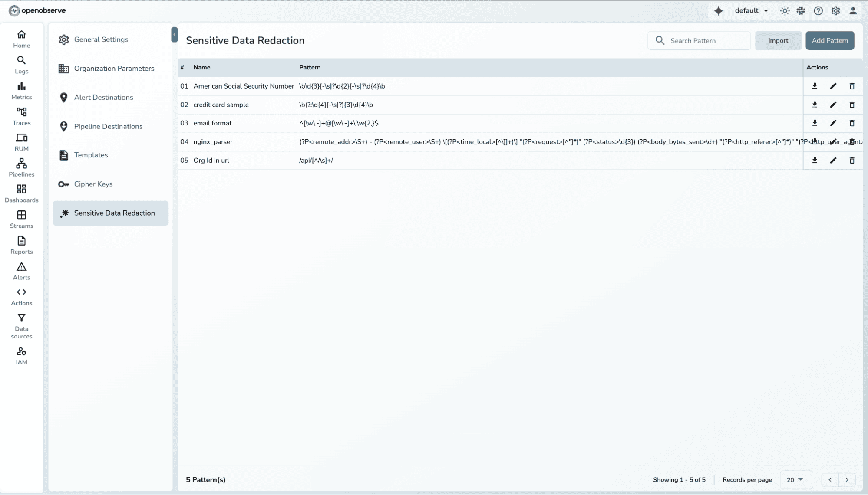Viewport: 868px width, 495px height.
Task: Open the help icon in top bar
Action: [818, 10]
